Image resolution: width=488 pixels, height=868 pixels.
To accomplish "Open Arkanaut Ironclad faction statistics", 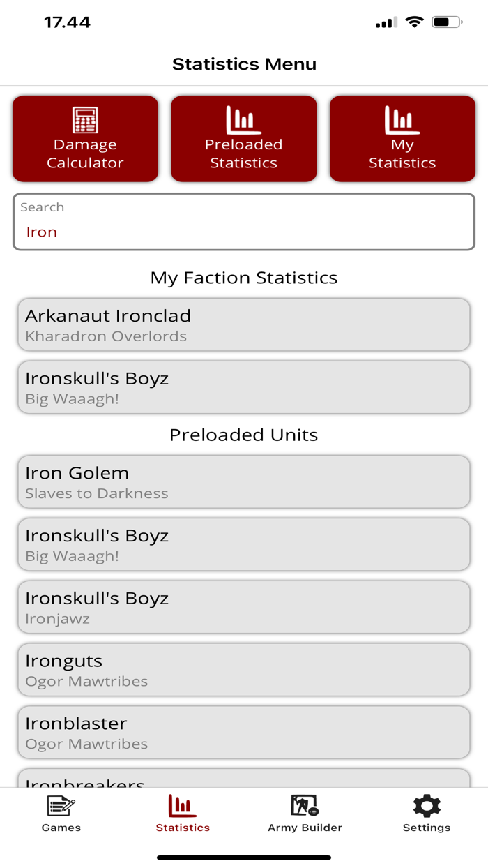I will pyautogui.click(x=243, y=324).
